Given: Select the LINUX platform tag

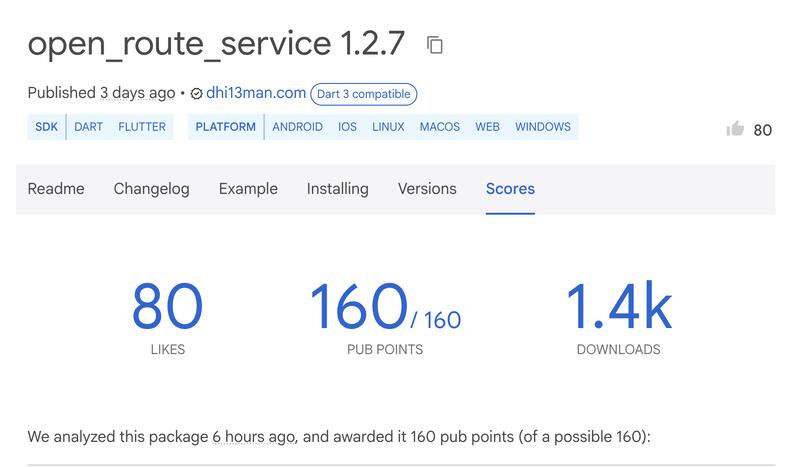Looking at the screenshot, I should 388,127.
